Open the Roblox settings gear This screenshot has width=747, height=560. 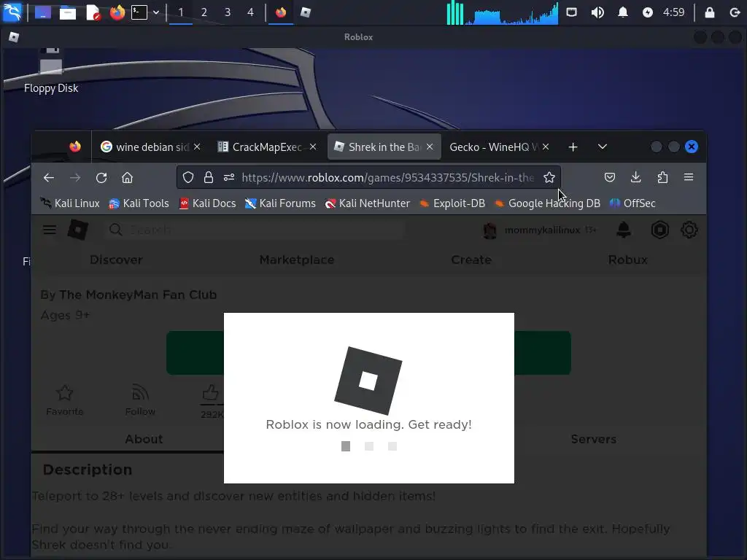pyautogui.click(x=689, y=230)
